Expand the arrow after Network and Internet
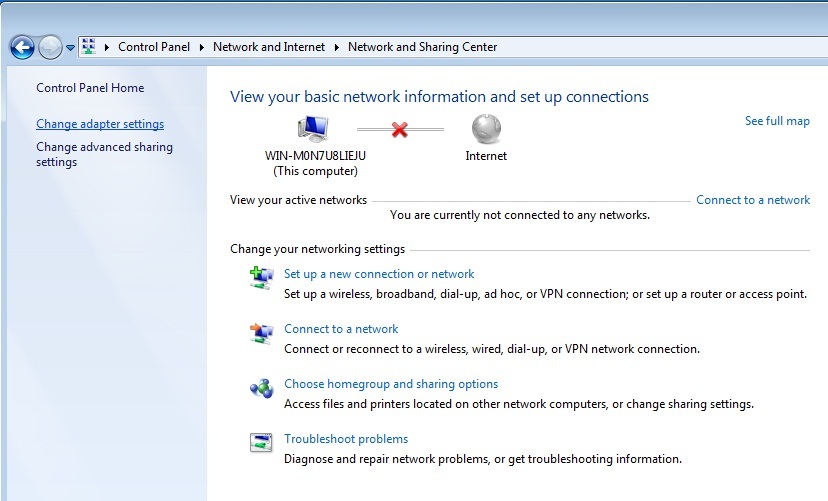Image resolution: width=828 pixels, height=501 pixels. tap(336, 47)
